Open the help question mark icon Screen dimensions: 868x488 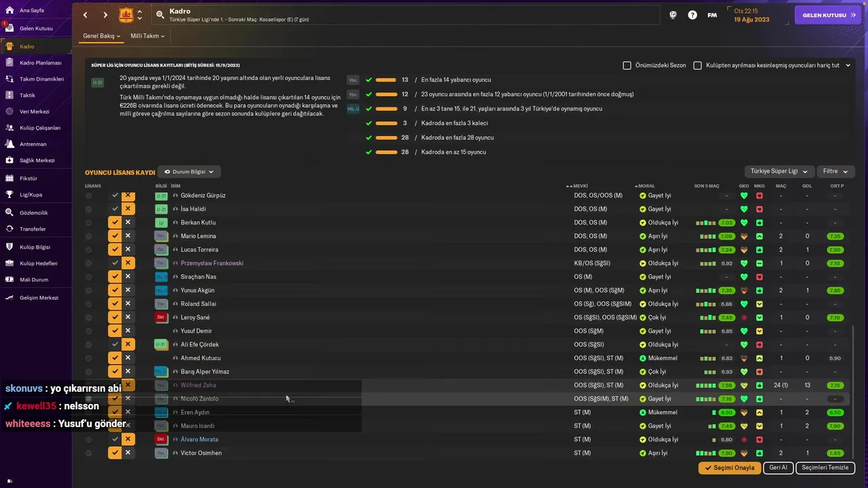692,15
